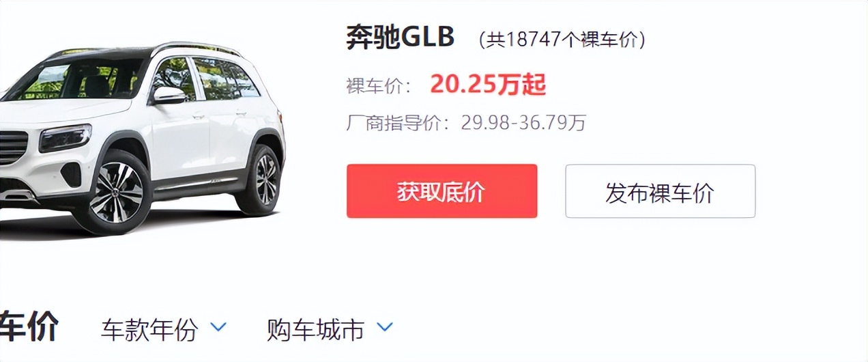This screenshot has width=868, height=362.
Task: Open the white Mercedes GLB car image
Action: 142,137
